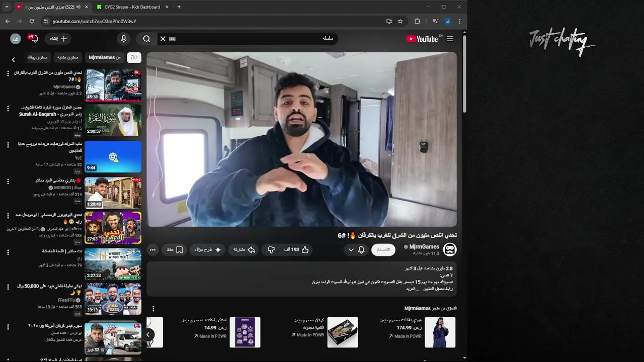Viewport: 644px width, 362px height.
Task: Open options menu for the xBear video
Action: point(8,216)
